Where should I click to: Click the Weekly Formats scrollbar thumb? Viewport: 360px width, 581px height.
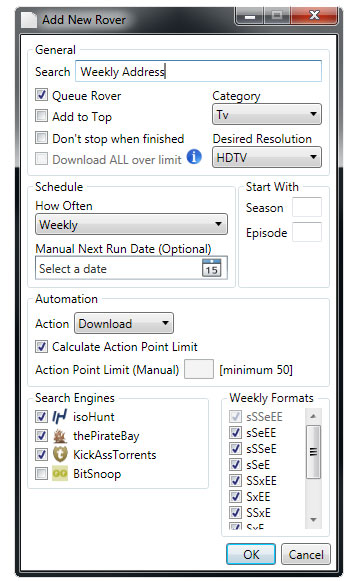pos(313,452)
